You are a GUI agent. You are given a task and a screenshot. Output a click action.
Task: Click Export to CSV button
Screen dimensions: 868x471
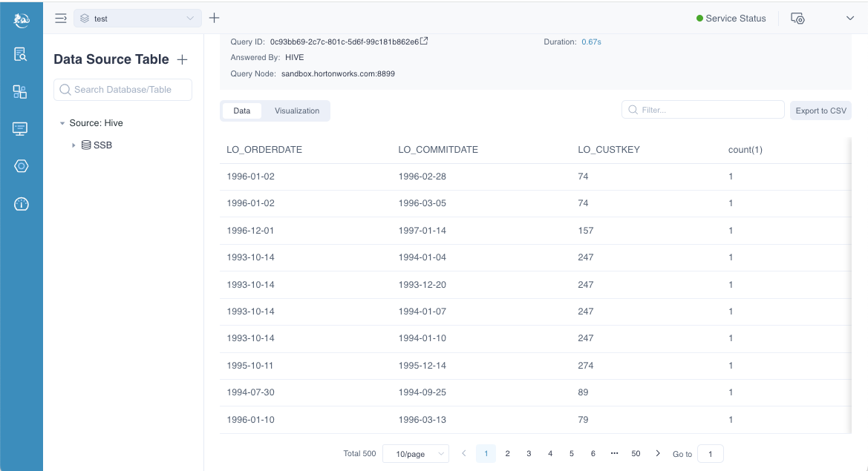pyautogui.click(x=820, y=111)
